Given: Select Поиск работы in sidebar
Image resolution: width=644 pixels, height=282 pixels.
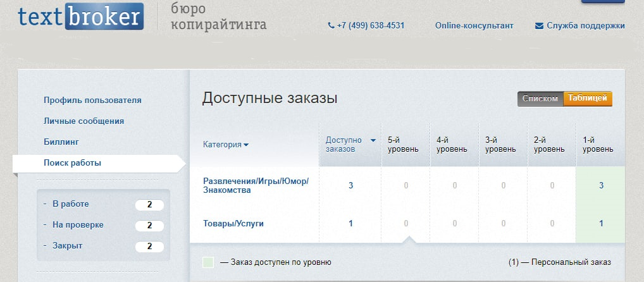Looking at the screenshot, I should (x=72, y=163).
